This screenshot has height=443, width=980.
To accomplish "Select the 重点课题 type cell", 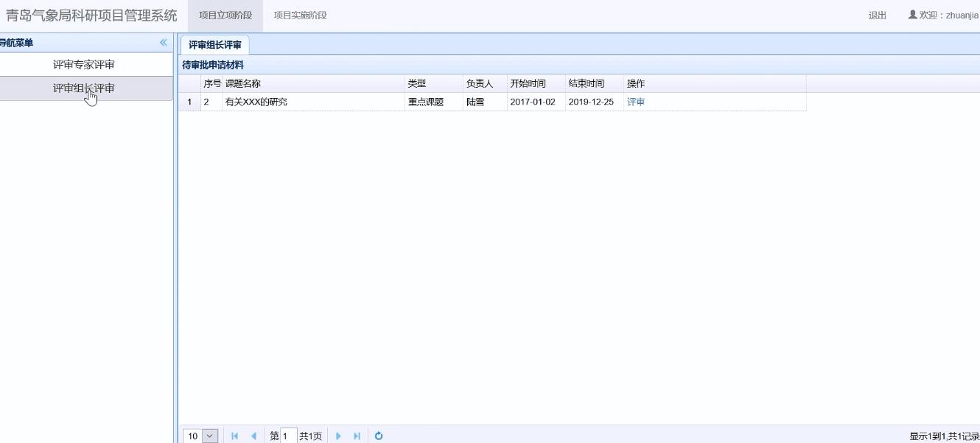I will [434, 102].
